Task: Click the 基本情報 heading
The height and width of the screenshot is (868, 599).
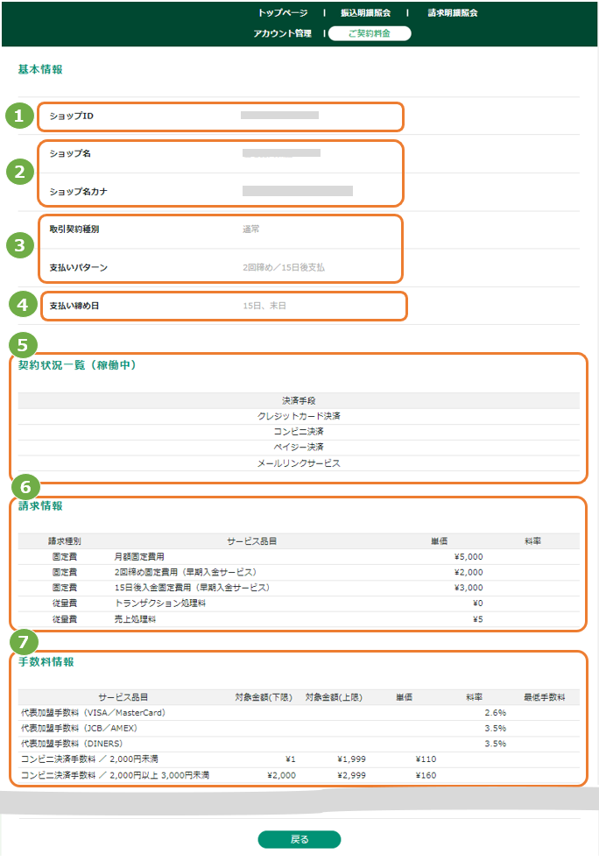Action: [x=40, y=69]
